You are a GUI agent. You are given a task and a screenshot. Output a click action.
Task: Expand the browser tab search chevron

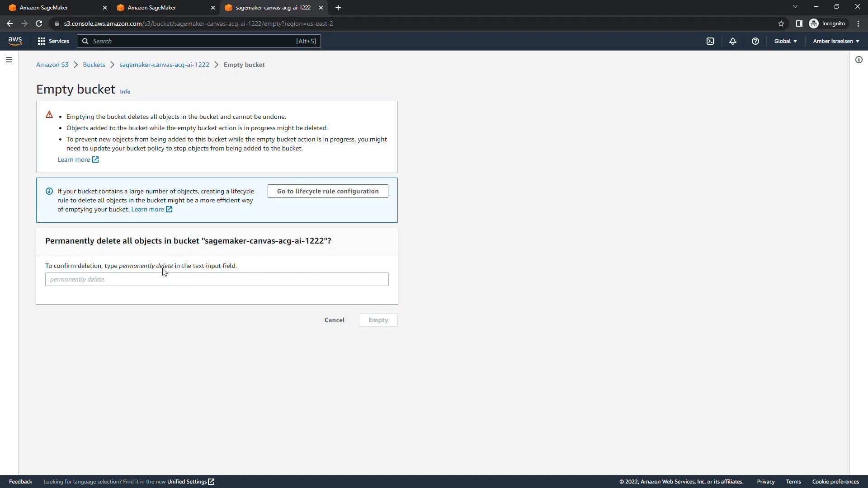(x=795, y=7)
